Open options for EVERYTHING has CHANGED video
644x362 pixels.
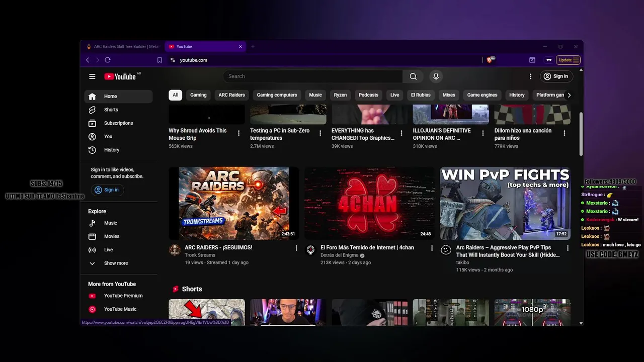coord(401,133)
